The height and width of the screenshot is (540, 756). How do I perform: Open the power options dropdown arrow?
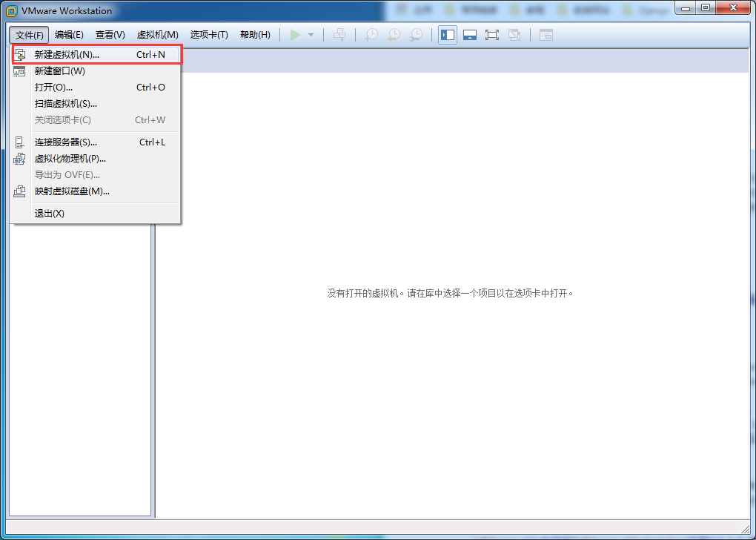[x=311, y=35]
